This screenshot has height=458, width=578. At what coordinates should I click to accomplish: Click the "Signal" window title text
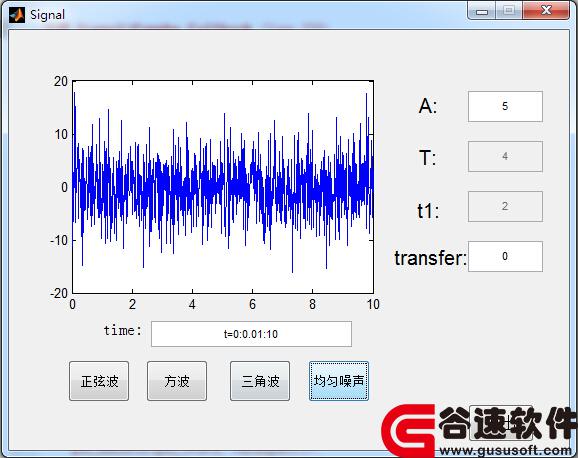tap(47, 15)
